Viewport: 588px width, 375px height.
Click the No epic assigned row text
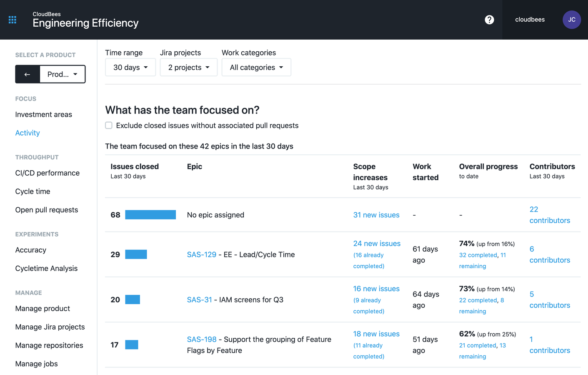pyautogui.click(x=215, y=215)
